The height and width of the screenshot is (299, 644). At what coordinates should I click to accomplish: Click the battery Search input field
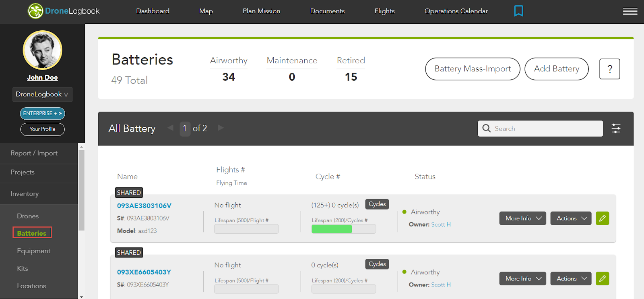pos(540,129)
